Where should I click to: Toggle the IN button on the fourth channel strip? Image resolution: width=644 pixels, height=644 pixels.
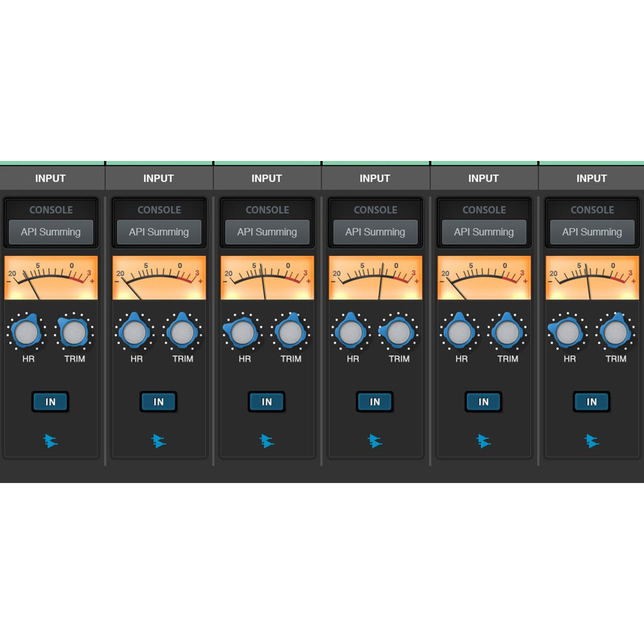click(375, 402)
